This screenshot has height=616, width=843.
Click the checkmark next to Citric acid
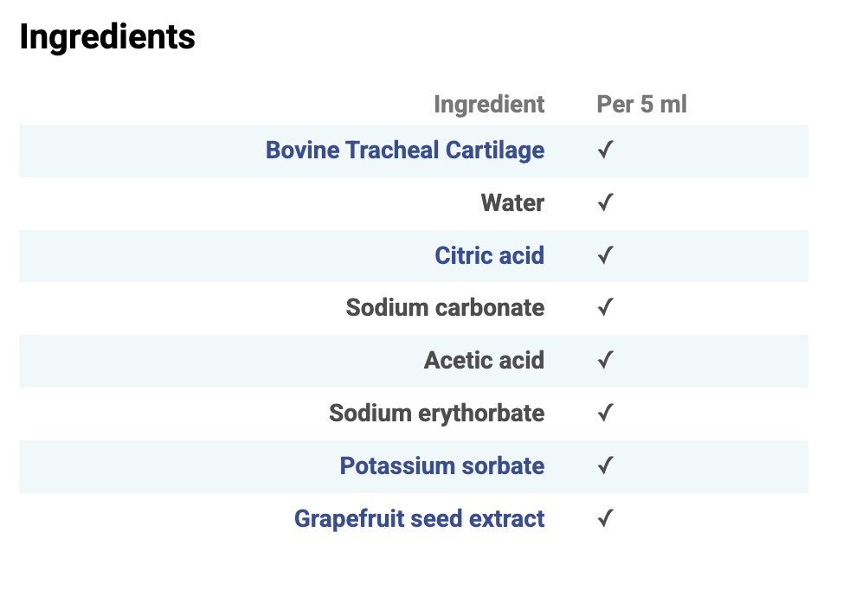pyautogui.click(x=606, y=256)
